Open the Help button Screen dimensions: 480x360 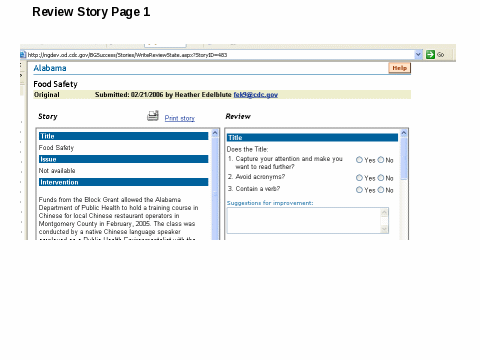click(x=400, y=68)
